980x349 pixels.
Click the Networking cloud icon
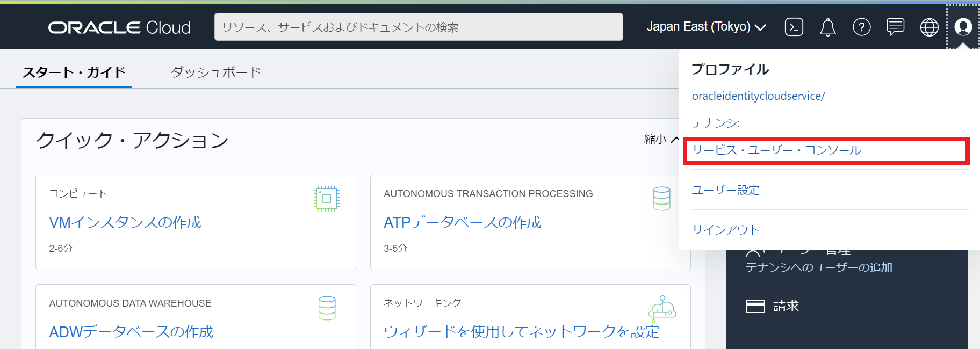point(662,309)
